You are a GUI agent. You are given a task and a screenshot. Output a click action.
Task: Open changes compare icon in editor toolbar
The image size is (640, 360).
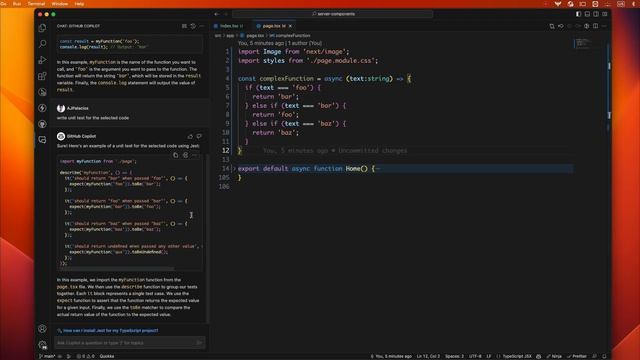[x=552, y=26]
